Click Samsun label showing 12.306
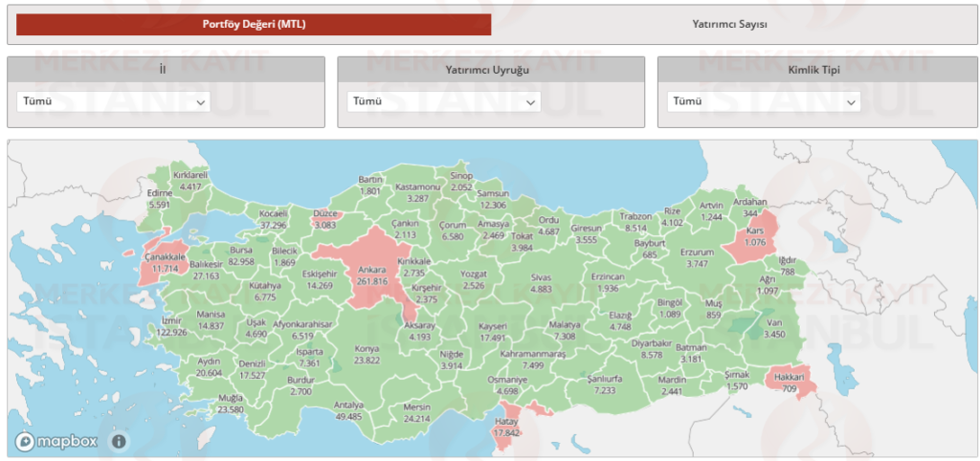This screenshot has height=461, width=980. tap(493, 199)
